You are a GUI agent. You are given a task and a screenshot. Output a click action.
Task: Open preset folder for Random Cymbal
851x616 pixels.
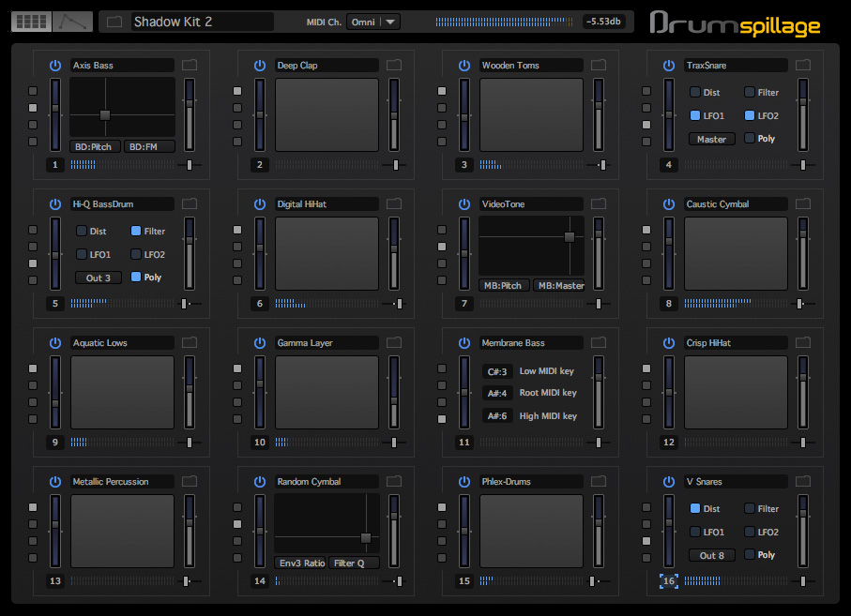[x=394, y=482]
